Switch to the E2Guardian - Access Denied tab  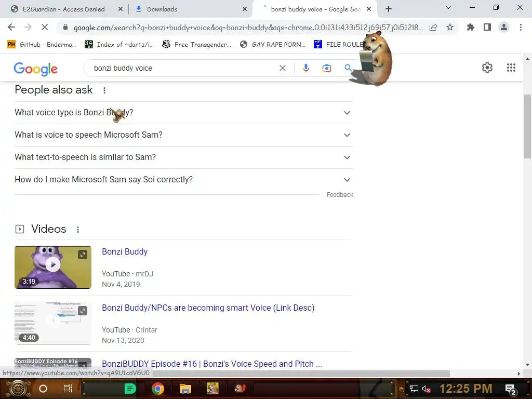click(64, 9)
